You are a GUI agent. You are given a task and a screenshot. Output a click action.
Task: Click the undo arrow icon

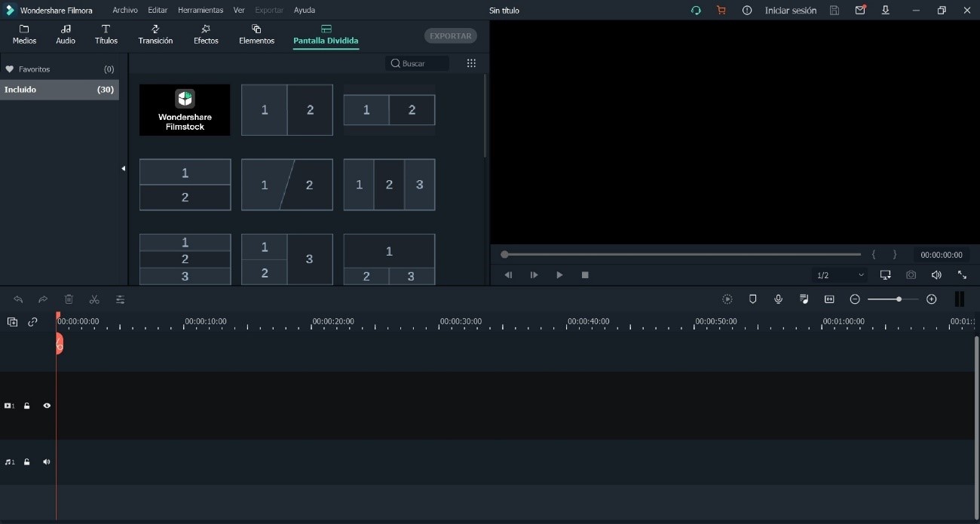point(18,299)
